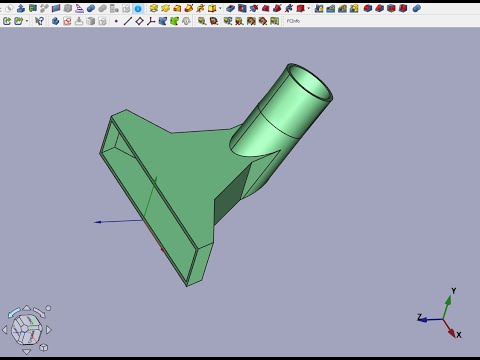Open the navigation cube mini-cube menu
Image resolution: width=480 pixels, height=360 pixels.
coord(43,348)
